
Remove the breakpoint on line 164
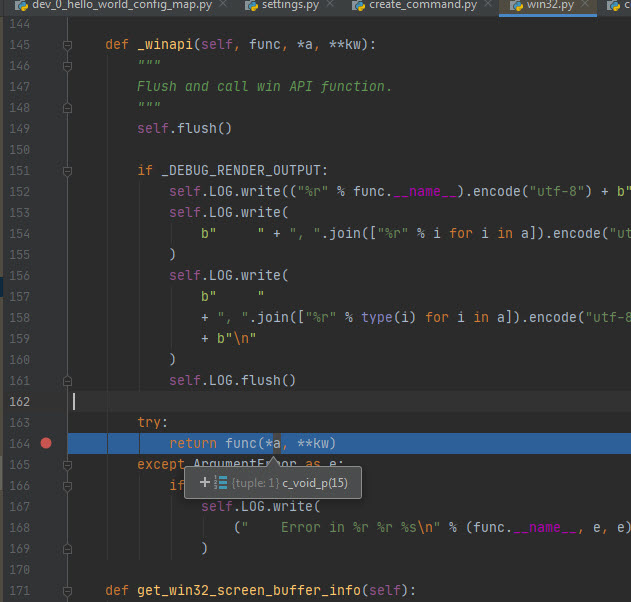point(46,443)
